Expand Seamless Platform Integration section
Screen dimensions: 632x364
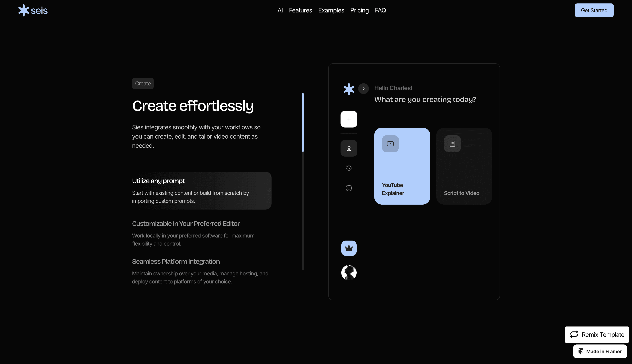[176, 261]
